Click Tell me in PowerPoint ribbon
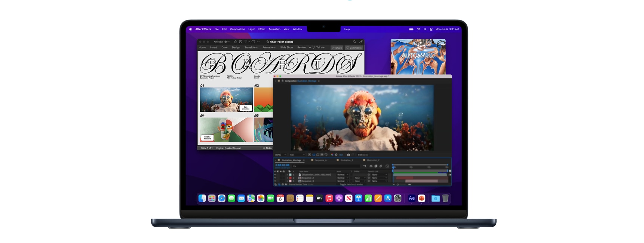644x243 pixels. pyautogui.click(x=318, y=47)
